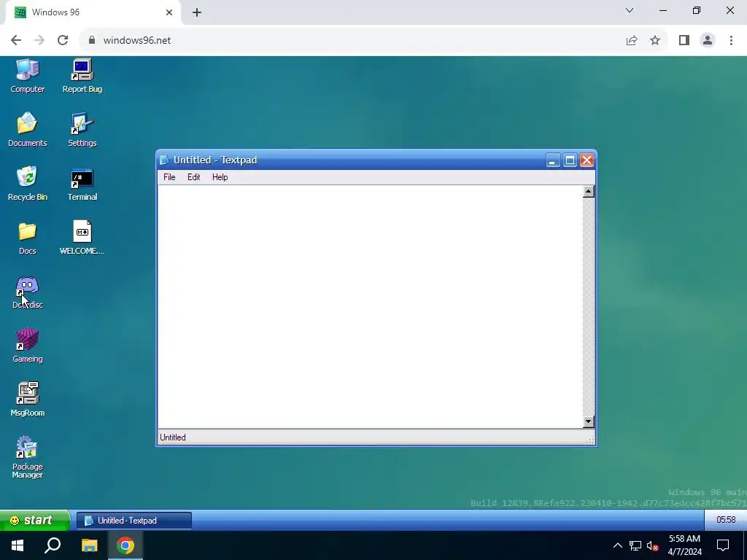
Task: Select the Report Bug desktop icon
Action: point(82,76)
